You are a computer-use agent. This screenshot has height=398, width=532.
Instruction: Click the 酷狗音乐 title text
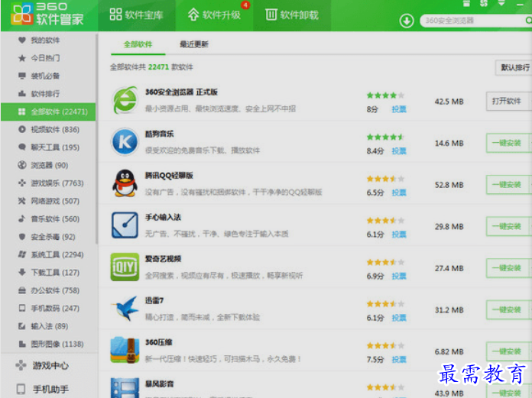(159, 134)
